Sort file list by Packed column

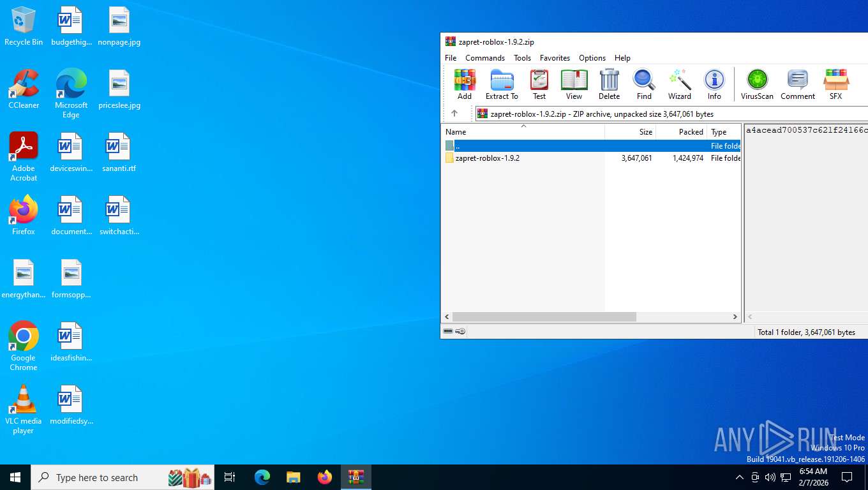(681, 132)
